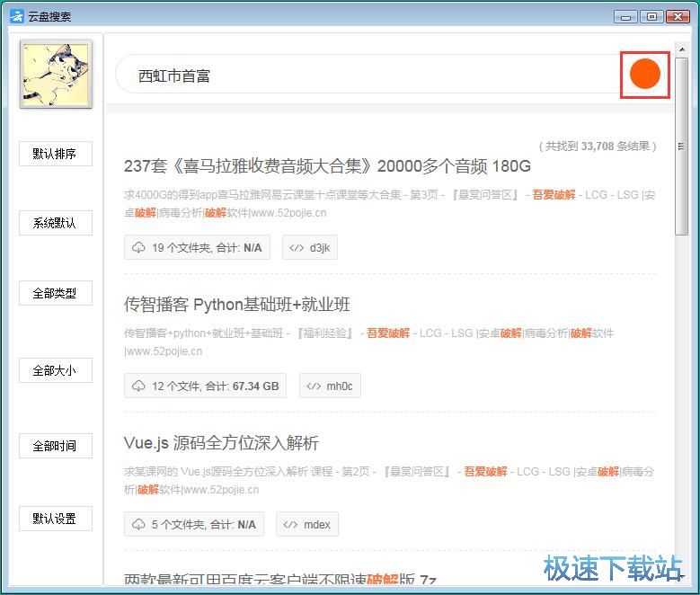Open the 全部大小 size filter
This screenshot has height=595, width=700.
click(x=56, y=370)
